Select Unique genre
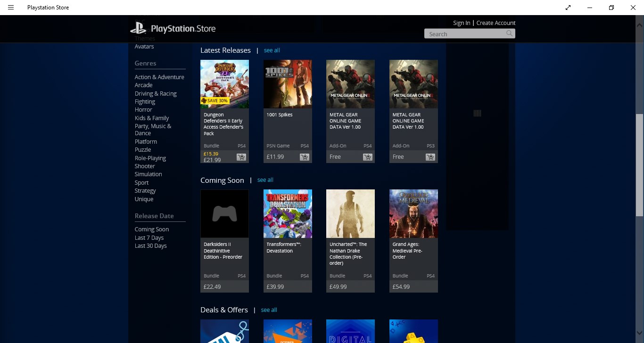Viewport: 644px width, 343px height. (144, 199)
